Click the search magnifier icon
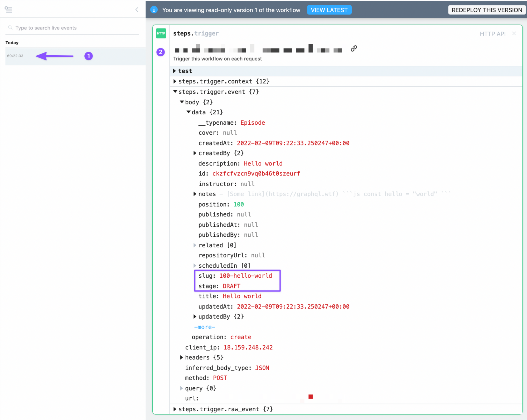 click(10, 28)
